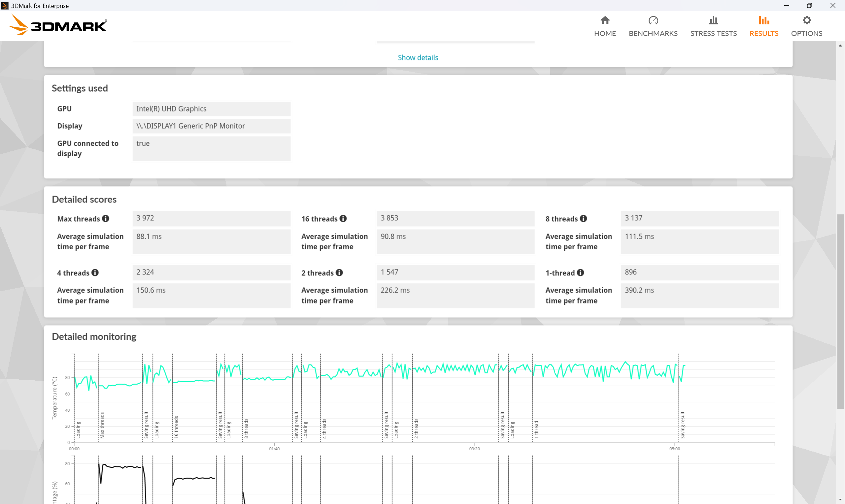This screenshot has height=504, width=845.
Task: Switch to the RESULTS tab
Action: [763, 33]
